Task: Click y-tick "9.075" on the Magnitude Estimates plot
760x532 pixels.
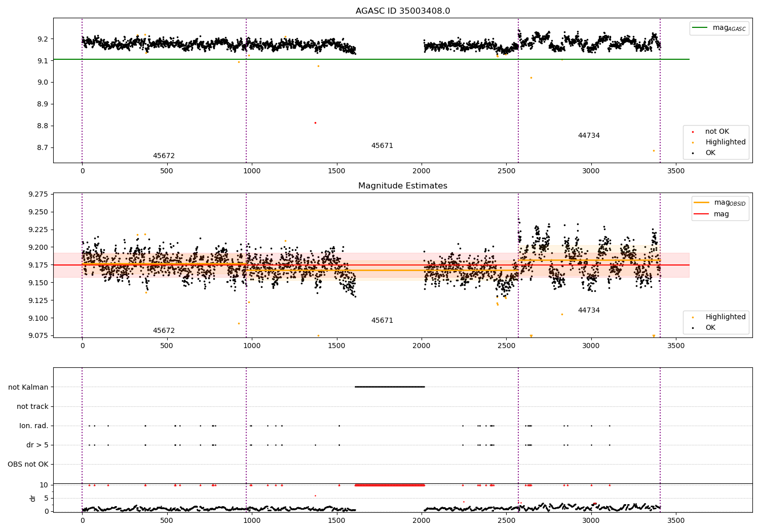Action: pyautogui.click(x=39, y=336)
